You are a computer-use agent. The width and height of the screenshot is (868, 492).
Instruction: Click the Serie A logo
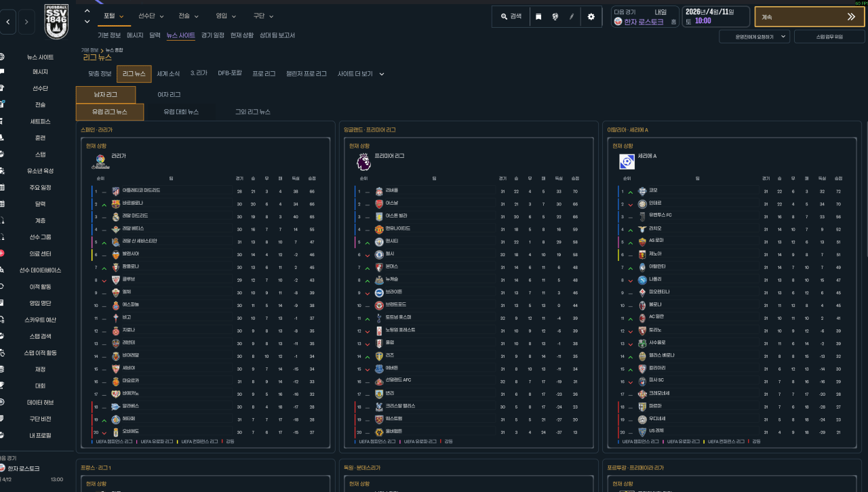(x=627, y=162)
